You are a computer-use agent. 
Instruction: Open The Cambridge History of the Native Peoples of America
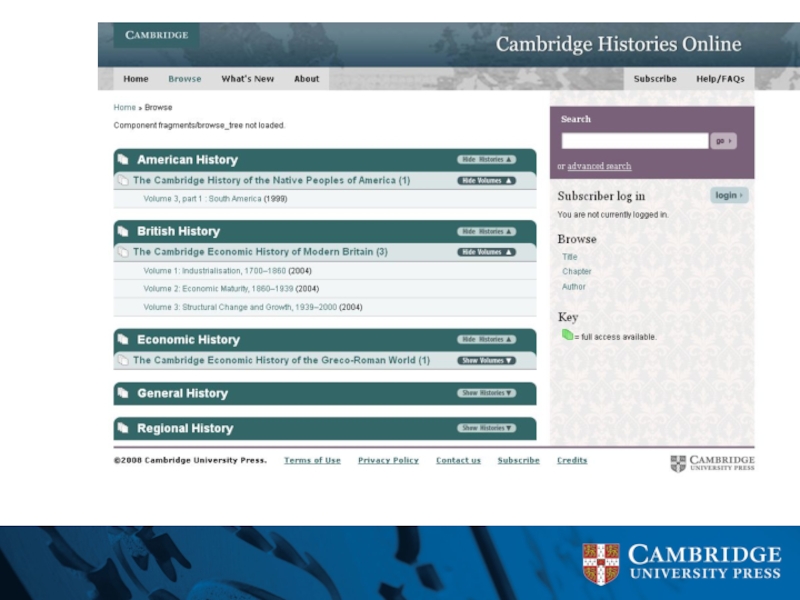(x=271, y=181)
